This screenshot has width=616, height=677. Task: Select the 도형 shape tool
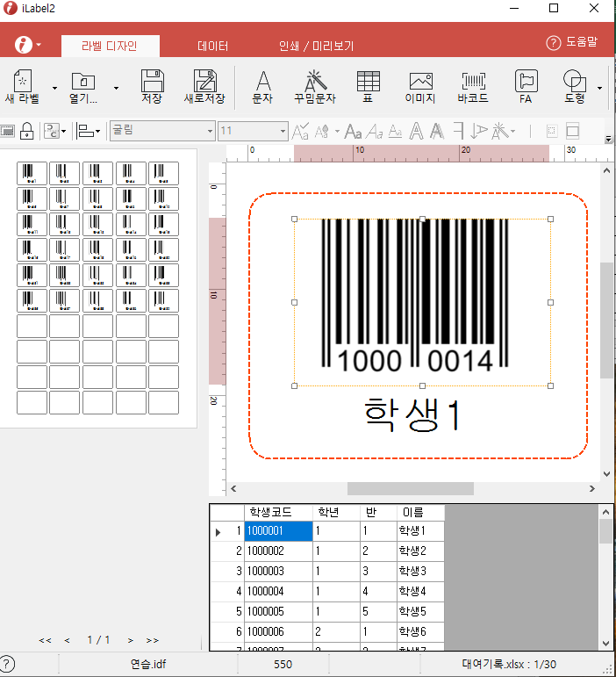[x=574, y=86]
